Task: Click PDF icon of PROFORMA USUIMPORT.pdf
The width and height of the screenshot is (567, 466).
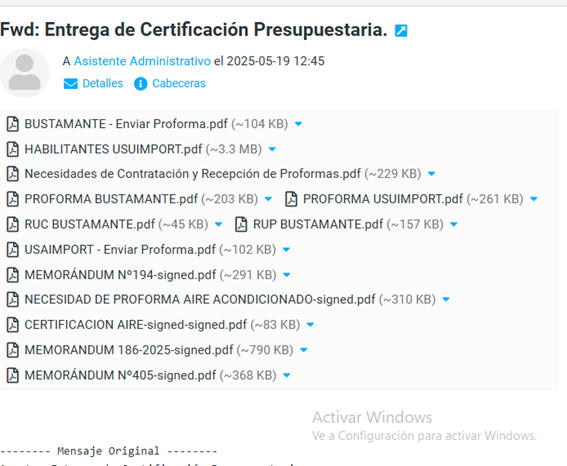Action: tap(291, 199)
